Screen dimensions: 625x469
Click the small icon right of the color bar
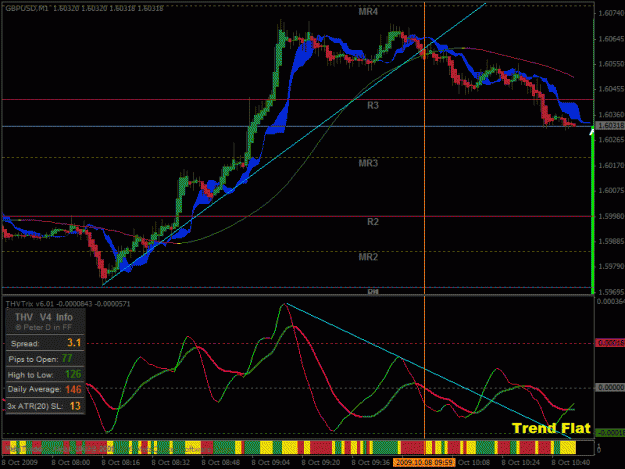(599, 448)
